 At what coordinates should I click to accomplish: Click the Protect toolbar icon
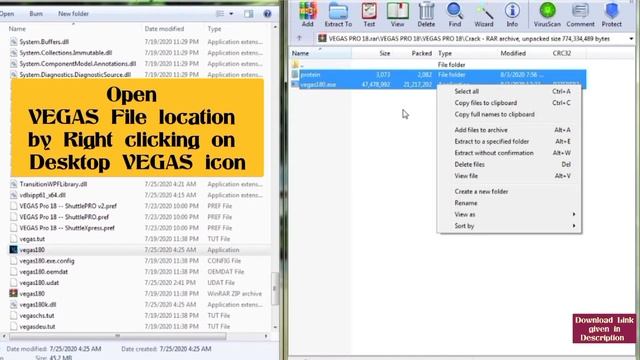(611, 14)
